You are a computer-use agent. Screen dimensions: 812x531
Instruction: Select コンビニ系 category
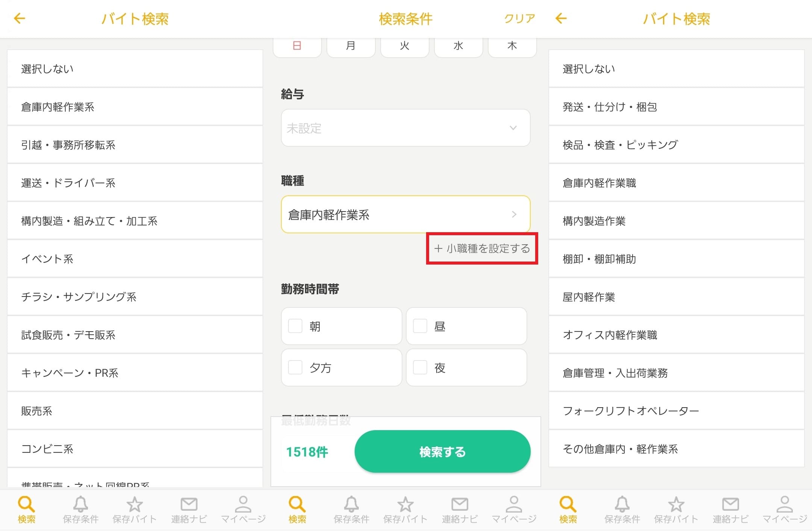click(x=135, y=449)
